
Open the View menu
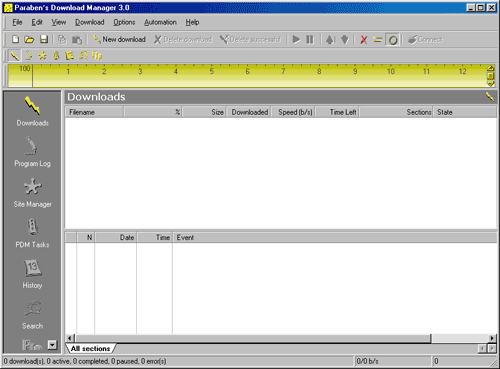click(x=59, y=22)
